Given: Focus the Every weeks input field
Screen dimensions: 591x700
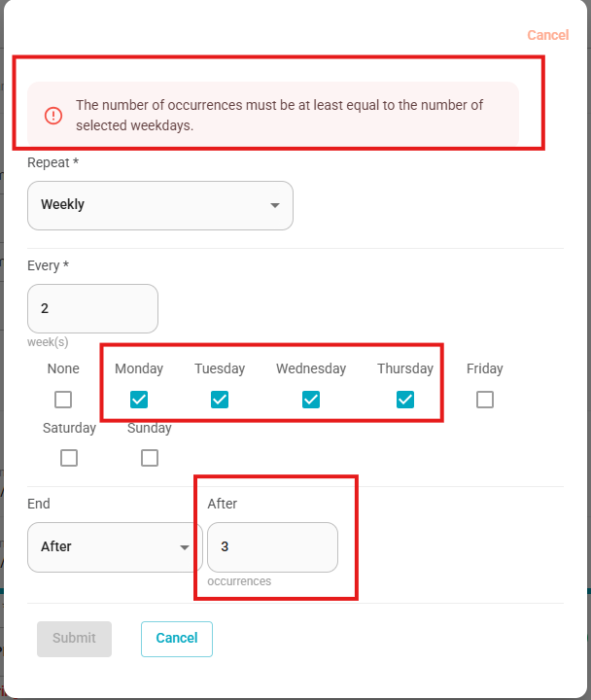Looking at the screenshot, I should [x=93, y=308].
